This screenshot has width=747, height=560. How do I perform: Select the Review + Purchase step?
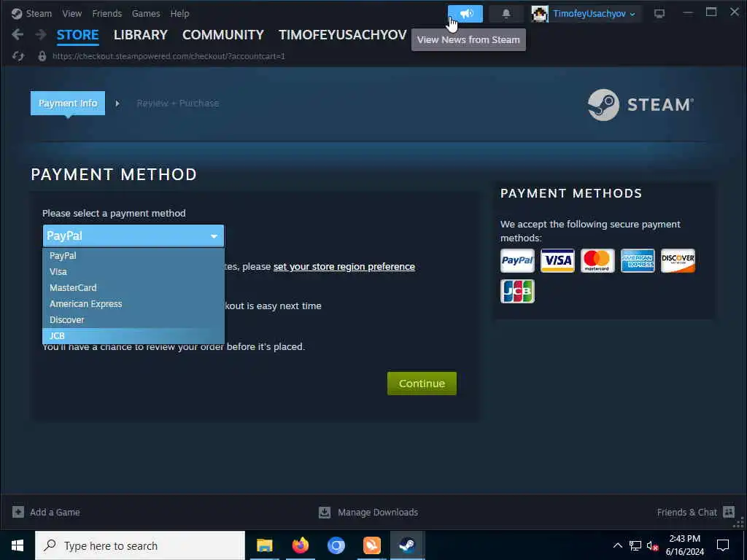point(178,103)
